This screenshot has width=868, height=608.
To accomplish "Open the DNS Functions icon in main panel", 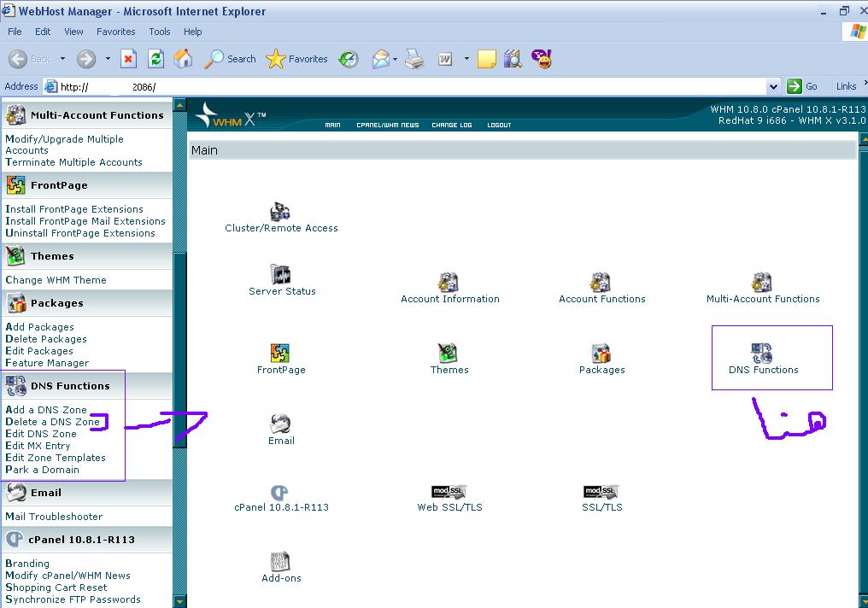I will pos(762,354).
